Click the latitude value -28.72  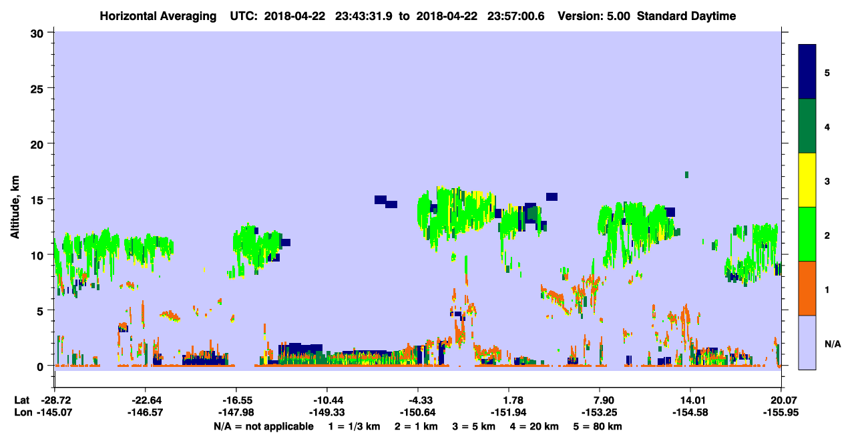click(x=55, y=400)
